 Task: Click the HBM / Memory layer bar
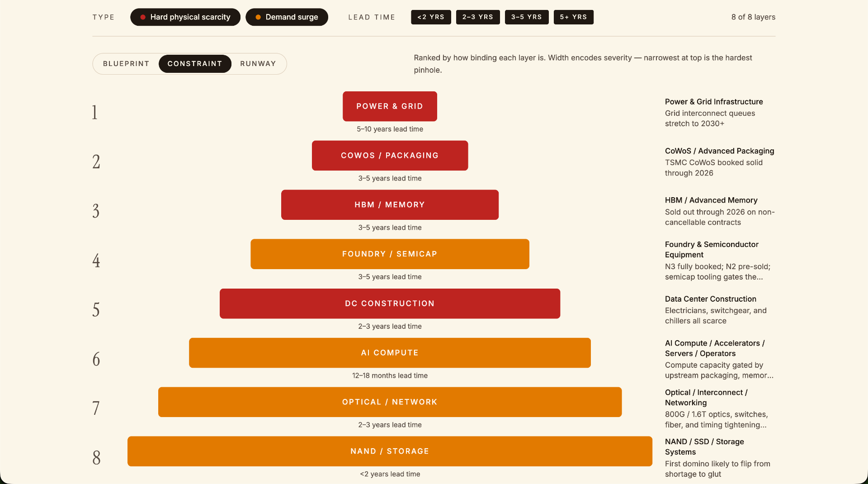[390, 205]
